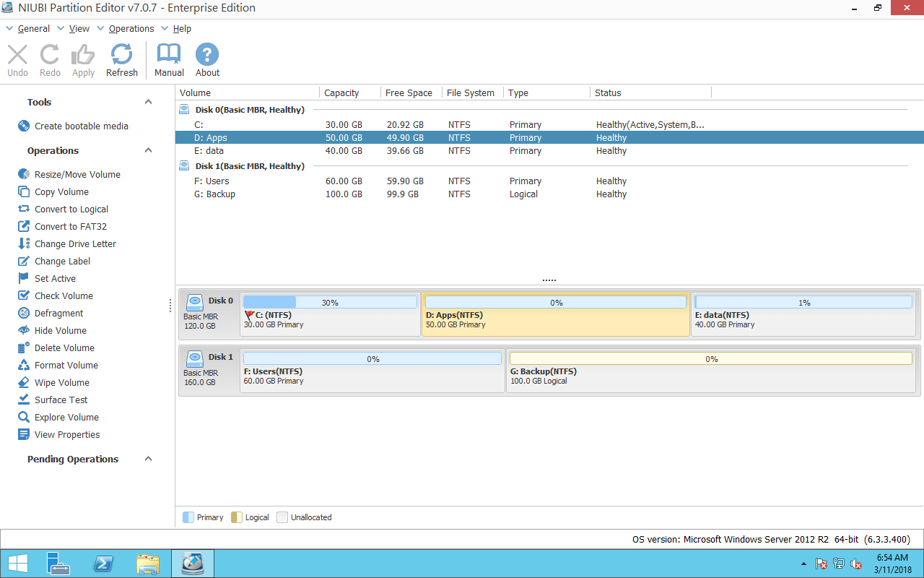Select the F: Users volume row

549,181
